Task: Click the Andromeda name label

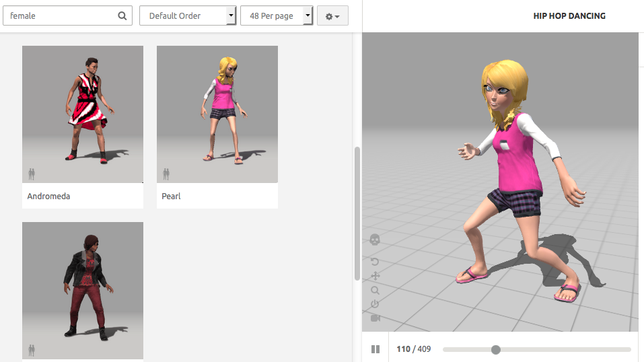Action: tap(48, 196)
